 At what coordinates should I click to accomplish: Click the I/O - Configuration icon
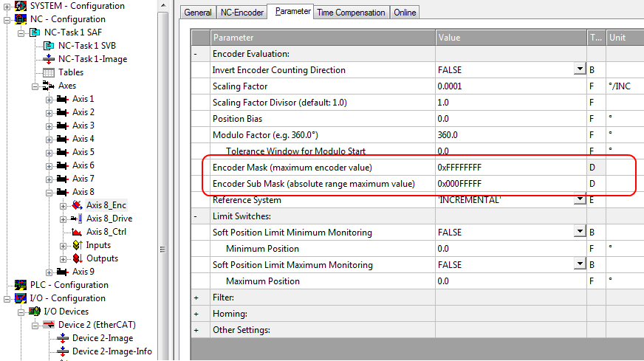click(21, 298)
